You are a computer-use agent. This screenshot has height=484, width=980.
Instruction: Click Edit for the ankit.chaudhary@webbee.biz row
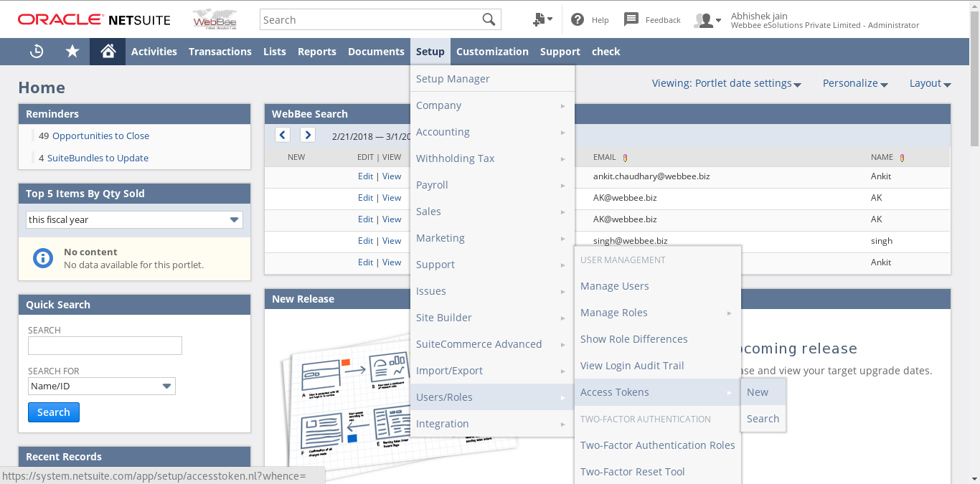point(366,176)
